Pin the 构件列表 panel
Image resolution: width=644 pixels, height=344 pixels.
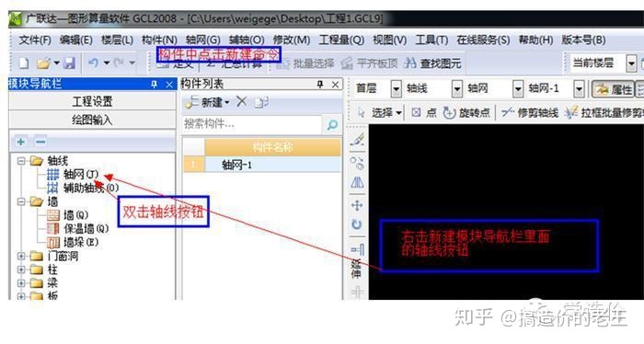320,84
